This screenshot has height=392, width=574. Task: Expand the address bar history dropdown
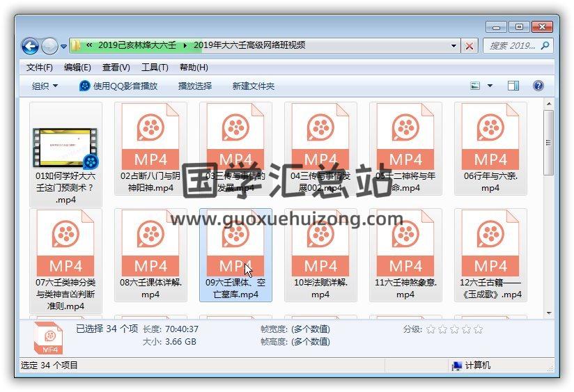point(454,46)
